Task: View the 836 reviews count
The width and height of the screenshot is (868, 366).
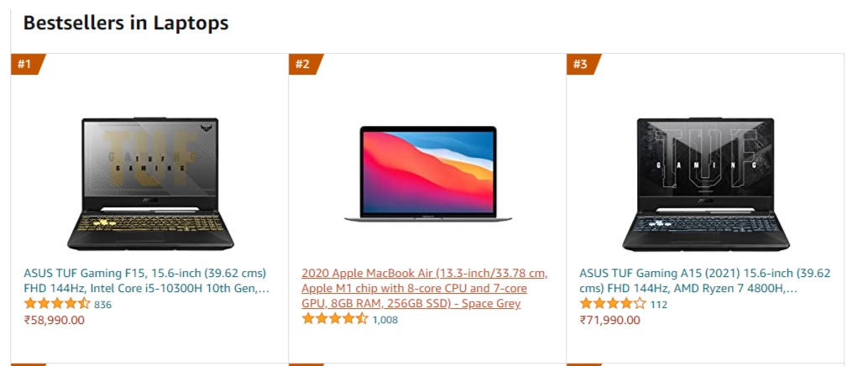Action: [x=103, y=305]
